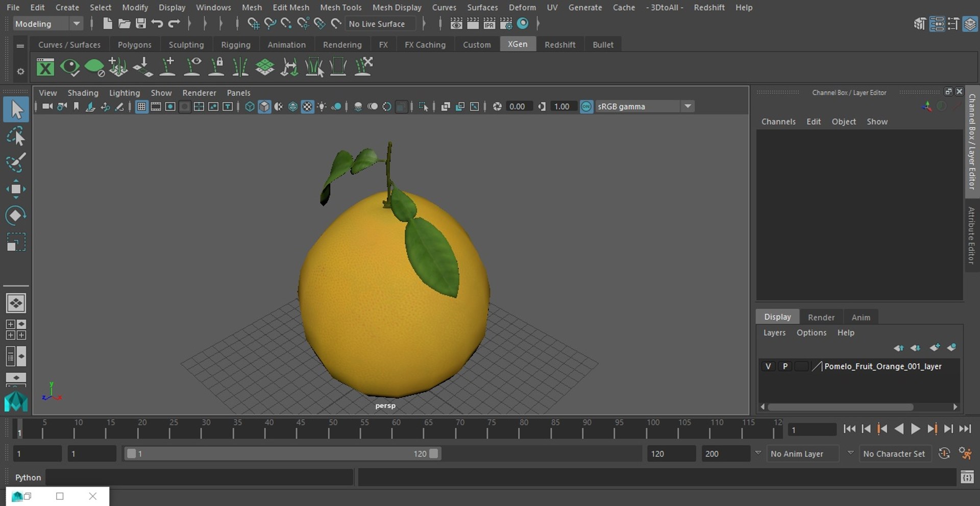Image resolution: width=980 pixels, height=506 pixels.
Task: Click layer color swatch of Pomelo layer
Action: click(x=802, y=366)
